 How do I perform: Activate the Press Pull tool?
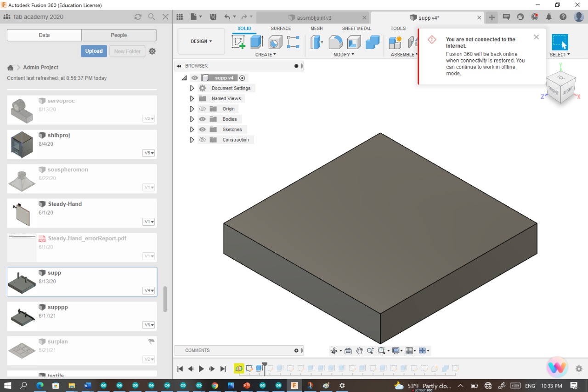point(317,42)
